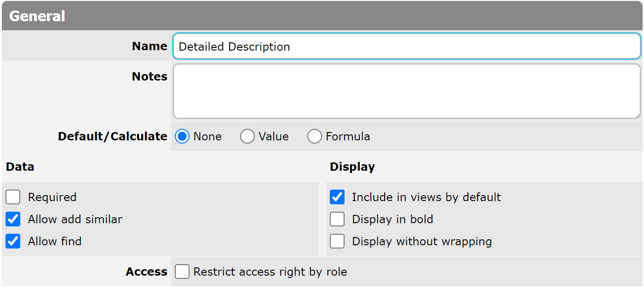Enable Restrict access right by role
The image size is (644, 289).
(182, 272)
